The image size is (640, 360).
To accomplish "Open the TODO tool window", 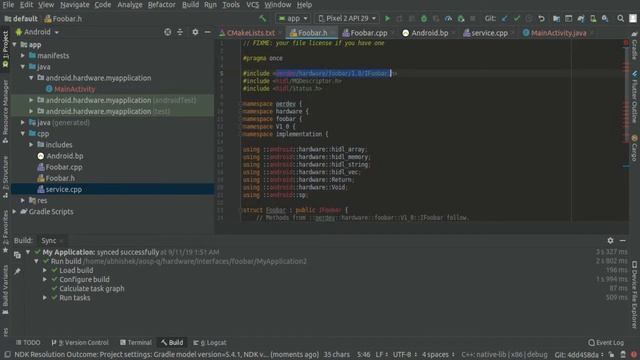I will coord(28,342).
